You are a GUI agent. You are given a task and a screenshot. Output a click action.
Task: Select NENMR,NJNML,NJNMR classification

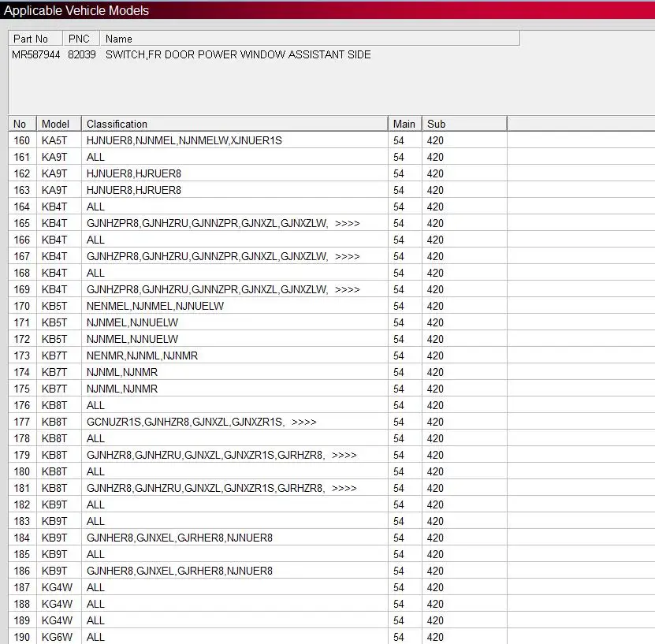coord(142,356)
